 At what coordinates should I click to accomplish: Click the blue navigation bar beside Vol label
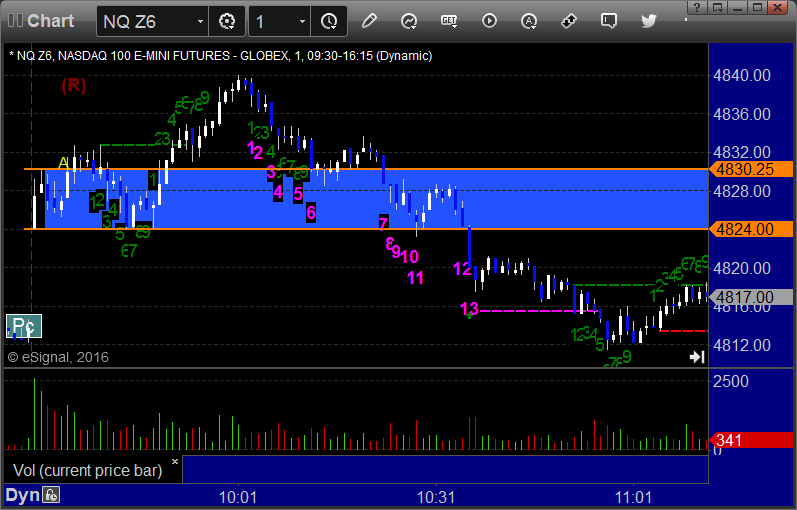(x=445, y=469)
